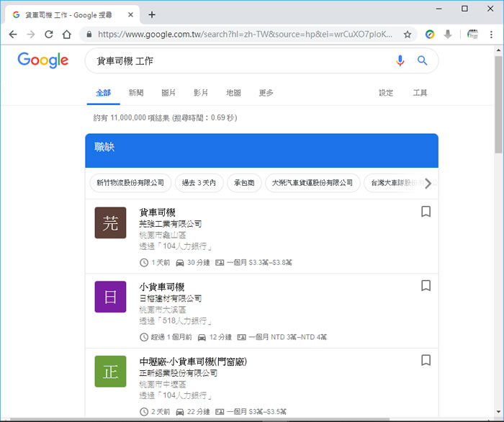Reload the page with the refresh icon
This screenshot has width=504, height=422.
click(49, 35)
